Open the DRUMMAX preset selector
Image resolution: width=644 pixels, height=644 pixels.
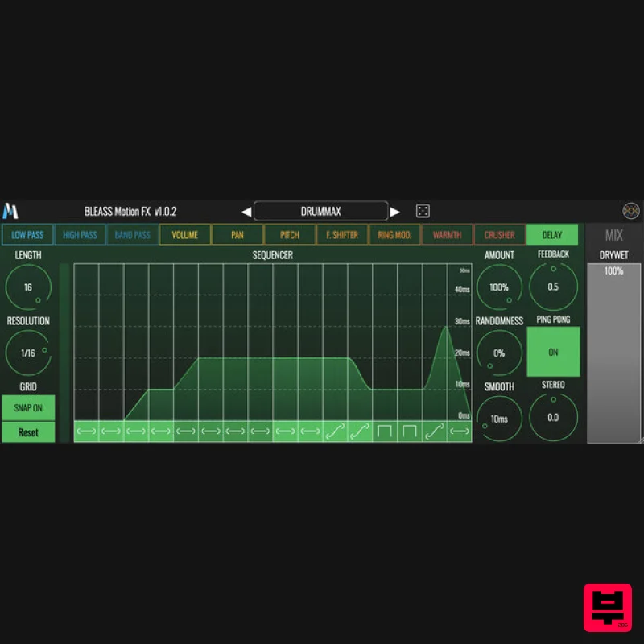coord(320,212)
